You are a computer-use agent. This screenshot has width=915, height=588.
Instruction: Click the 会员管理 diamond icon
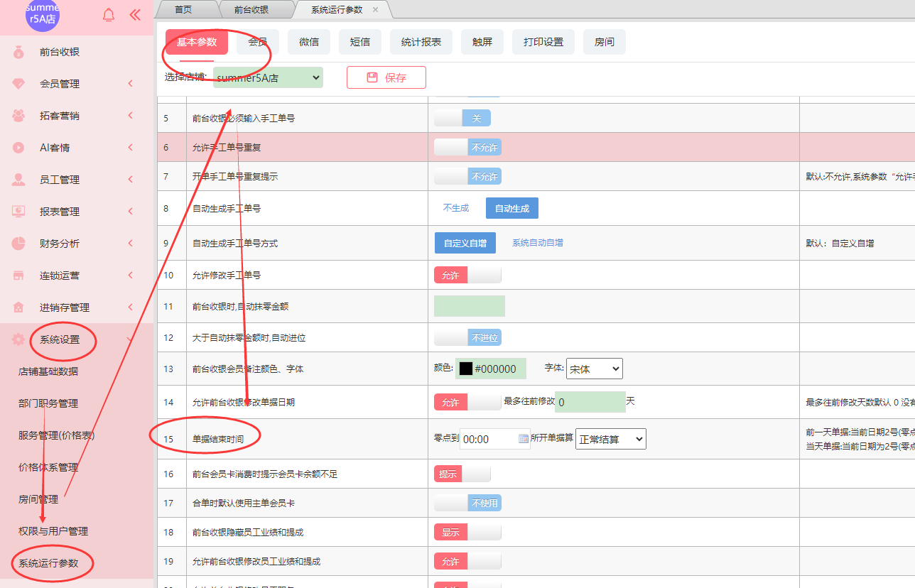[x=18, y=84]
